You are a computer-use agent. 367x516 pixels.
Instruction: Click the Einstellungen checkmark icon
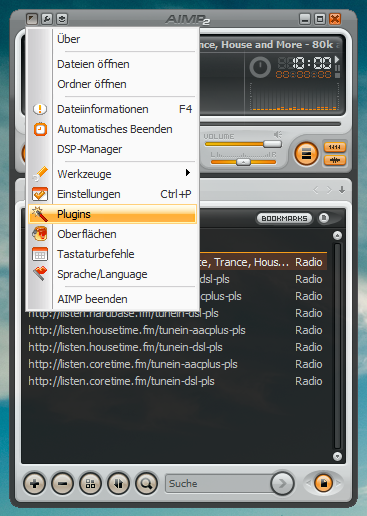click(x=40, y=194)
